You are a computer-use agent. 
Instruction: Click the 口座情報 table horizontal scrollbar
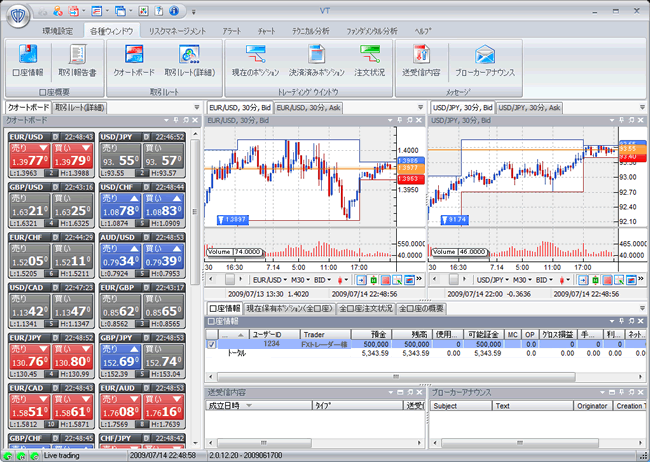point(396,377)
